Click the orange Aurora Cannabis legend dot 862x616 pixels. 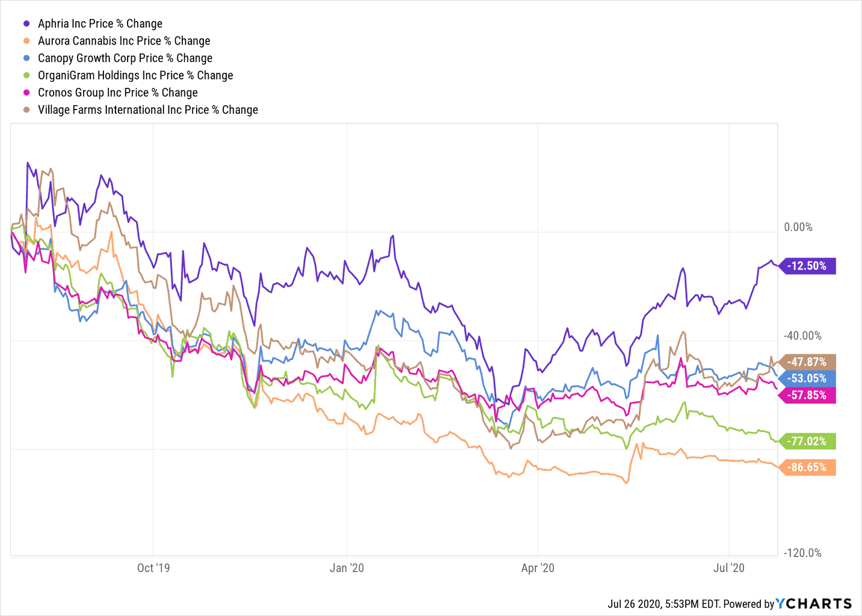click(x=26, y=41)
